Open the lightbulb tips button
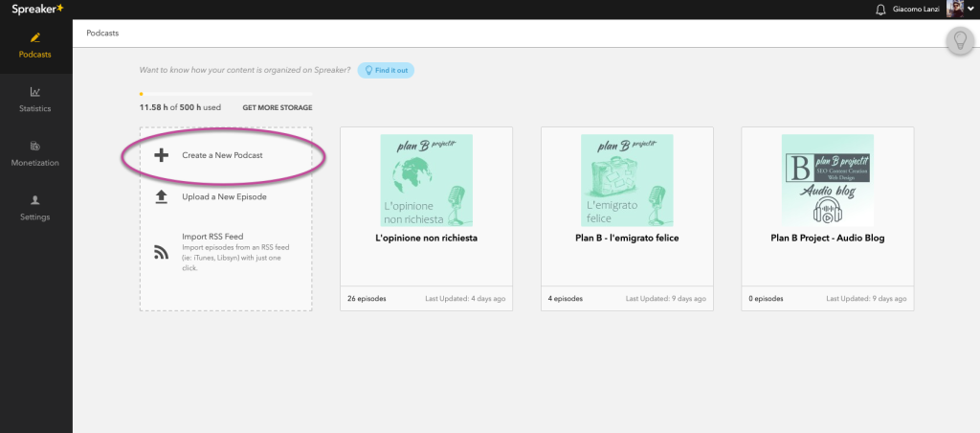 tap(959, 40)
